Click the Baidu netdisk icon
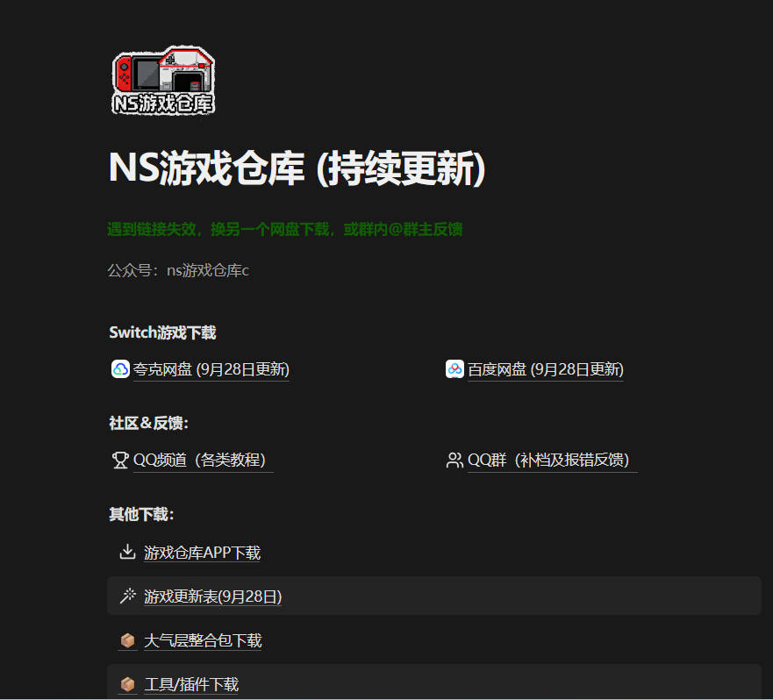This screenshot has height=700, width=773. [x=454, y=369]
